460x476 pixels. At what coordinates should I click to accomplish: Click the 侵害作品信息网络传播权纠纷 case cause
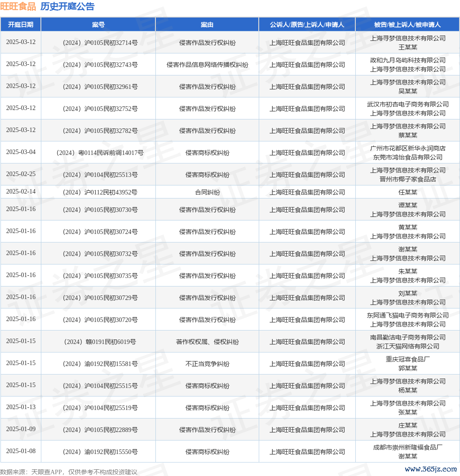point(208,65)
